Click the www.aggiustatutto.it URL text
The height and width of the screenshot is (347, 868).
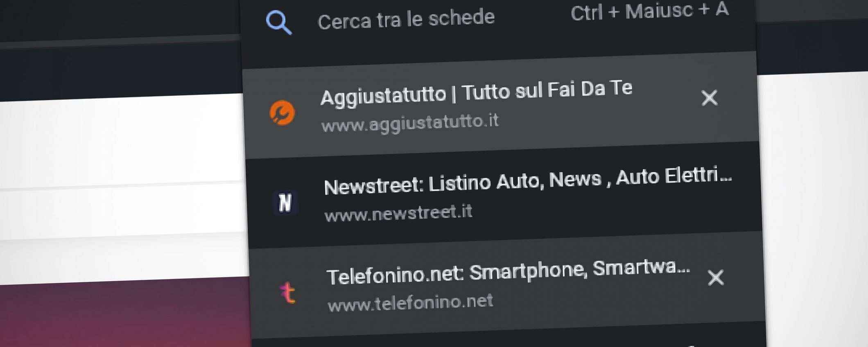410,123
